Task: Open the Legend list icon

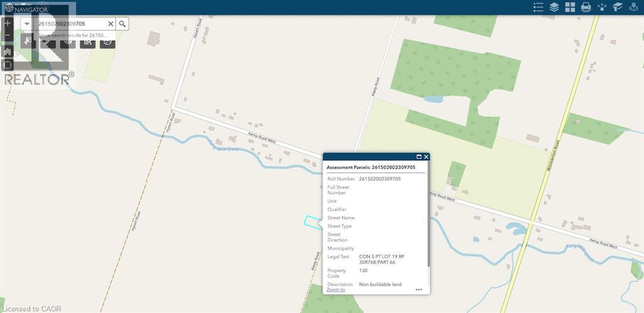Action: 538,7
